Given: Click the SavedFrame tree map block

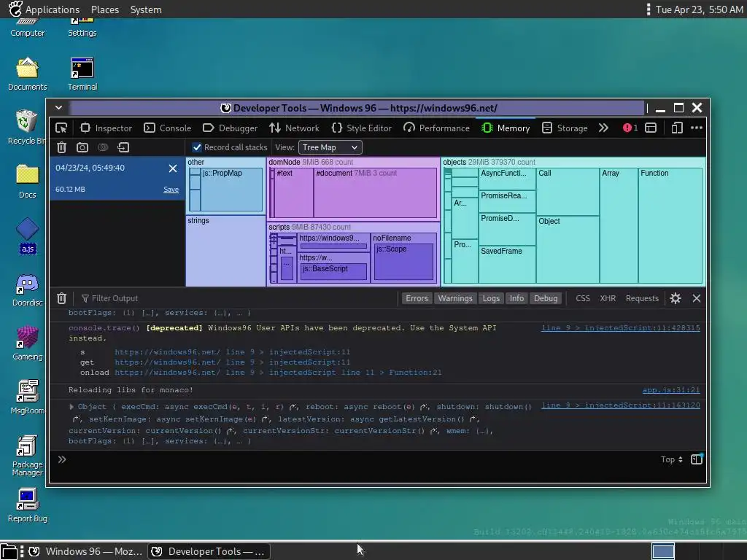Looking at the screenshot, I should click(x=507, y=265).
